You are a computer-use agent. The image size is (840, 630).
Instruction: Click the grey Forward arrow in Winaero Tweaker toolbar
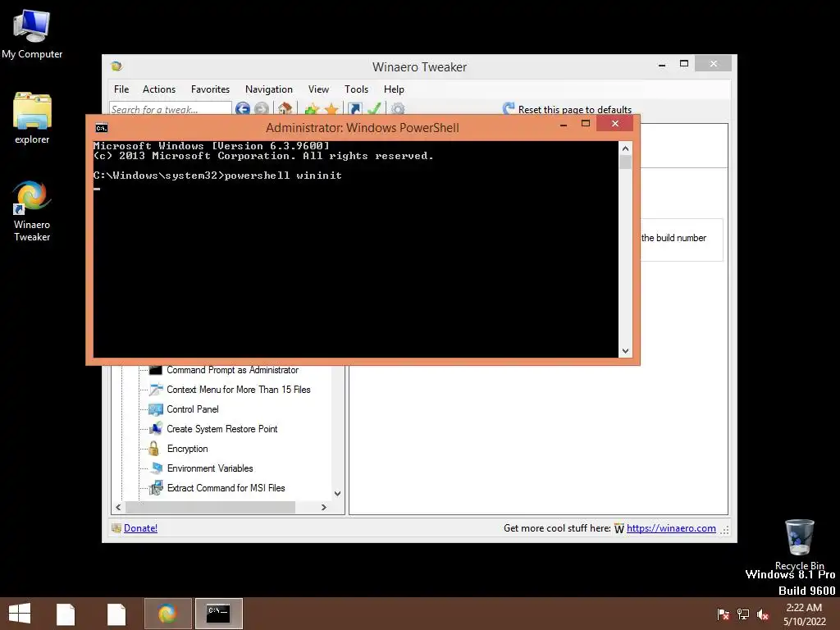click(262, 109)
